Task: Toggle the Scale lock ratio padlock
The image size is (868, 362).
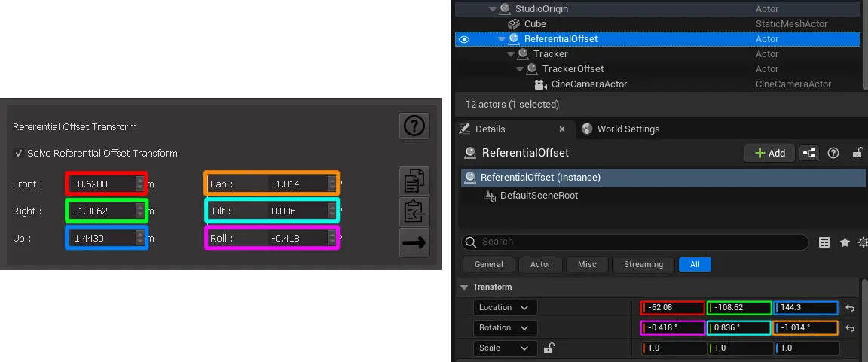Action: pos(549,348)
